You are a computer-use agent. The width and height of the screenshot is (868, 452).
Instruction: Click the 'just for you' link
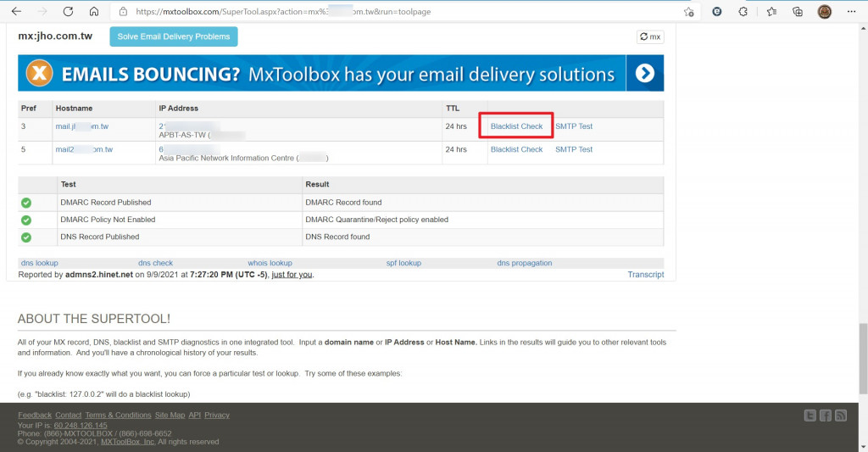pos(292,275)
